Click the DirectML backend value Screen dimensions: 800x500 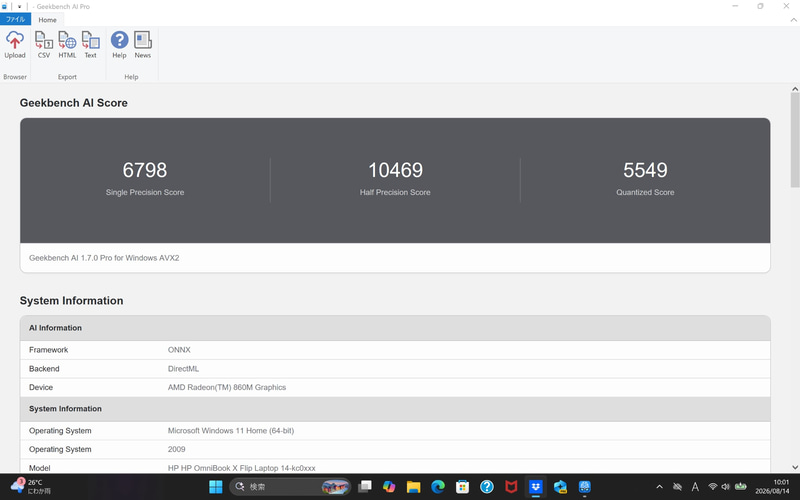[x=183, y=368]
